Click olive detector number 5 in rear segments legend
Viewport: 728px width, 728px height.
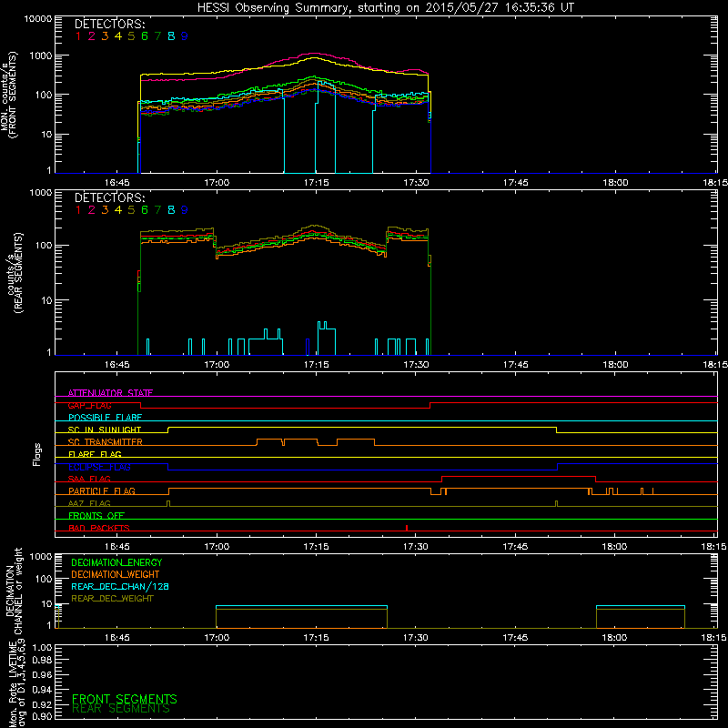point(131,210)
